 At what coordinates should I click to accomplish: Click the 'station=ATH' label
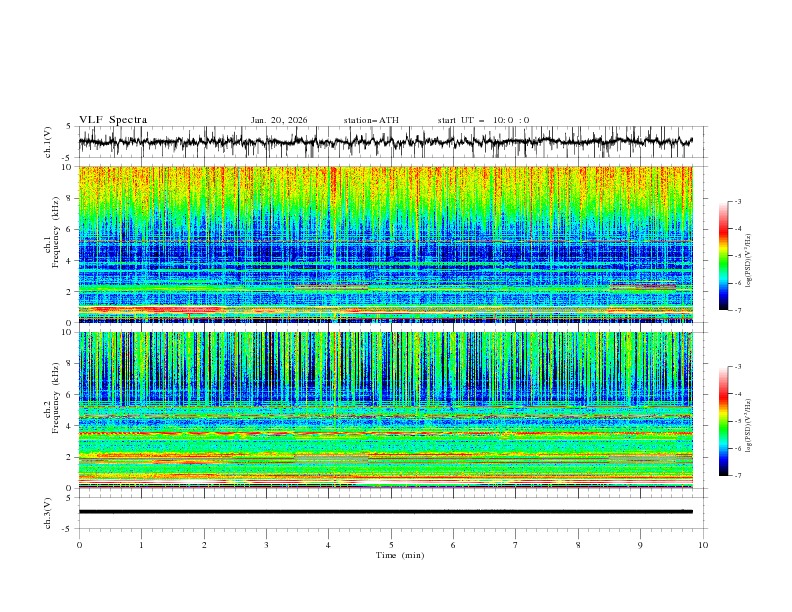pyautogui.click(x=371, y=120)
